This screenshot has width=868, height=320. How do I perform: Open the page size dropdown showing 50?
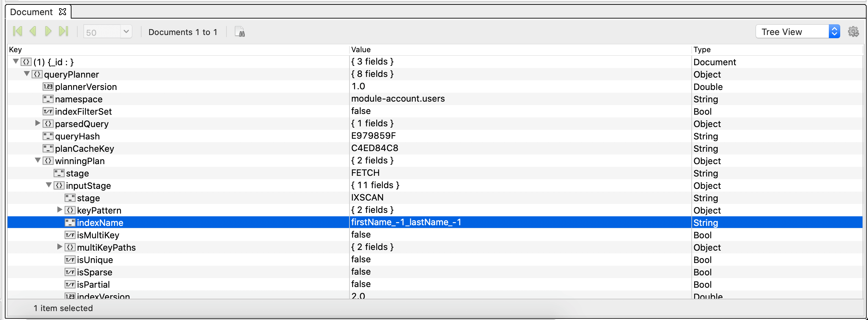126,32
